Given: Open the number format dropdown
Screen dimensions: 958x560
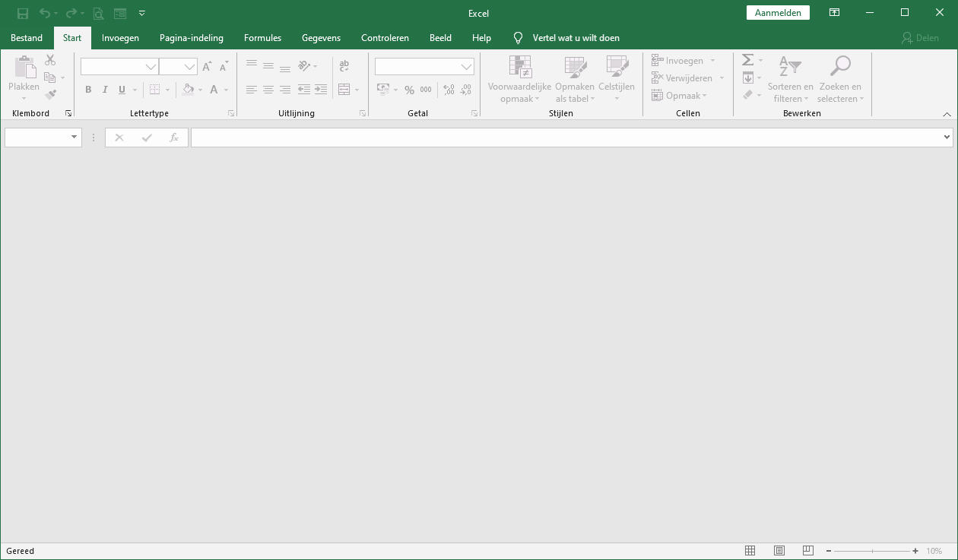Looking at the screenshot, I should 466,67.
